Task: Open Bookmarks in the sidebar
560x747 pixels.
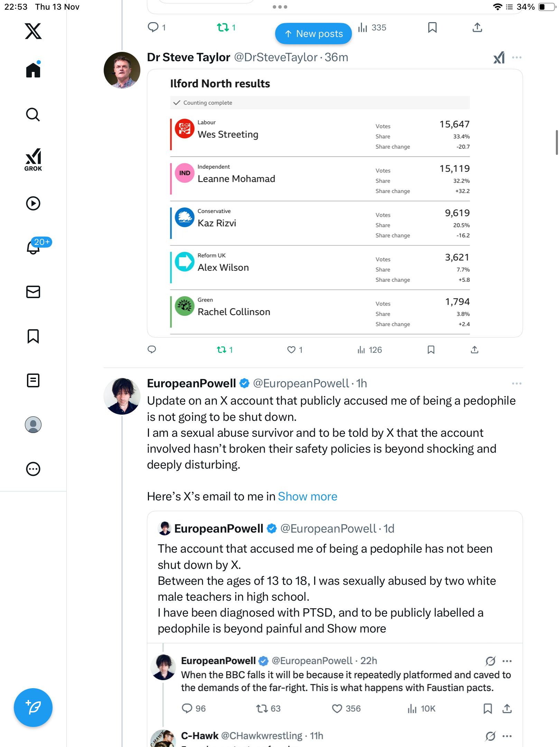Action: click(33, 336)
